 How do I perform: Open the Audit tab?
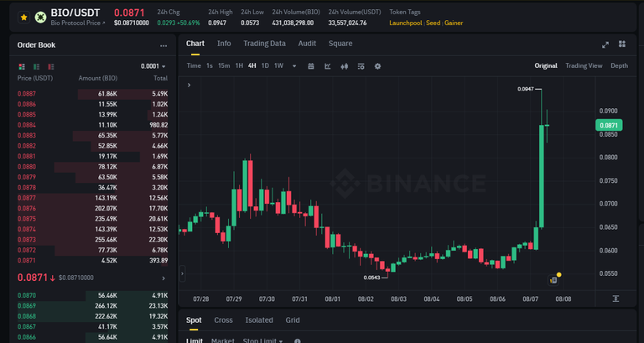(x=307, y=44)
